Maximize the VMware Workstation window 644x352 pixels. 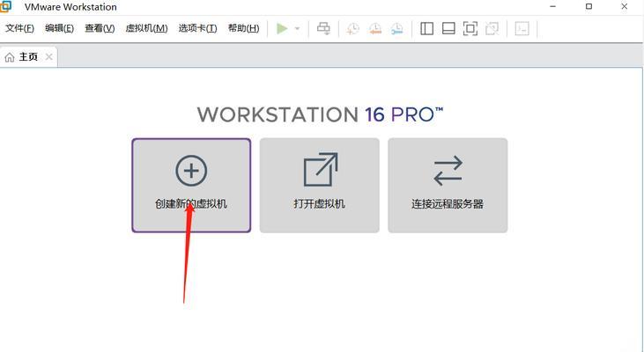click(x=588, y=6)
